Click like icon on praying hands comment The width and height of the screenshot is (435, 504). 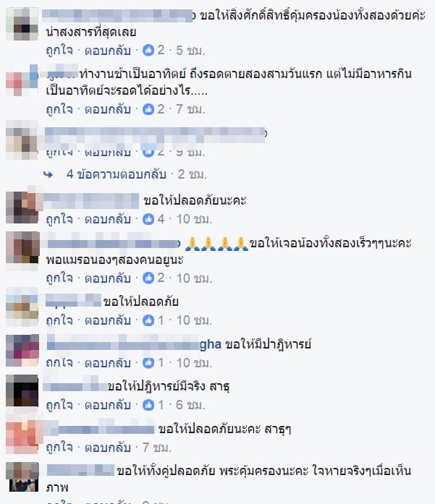[x=148, y=278]
